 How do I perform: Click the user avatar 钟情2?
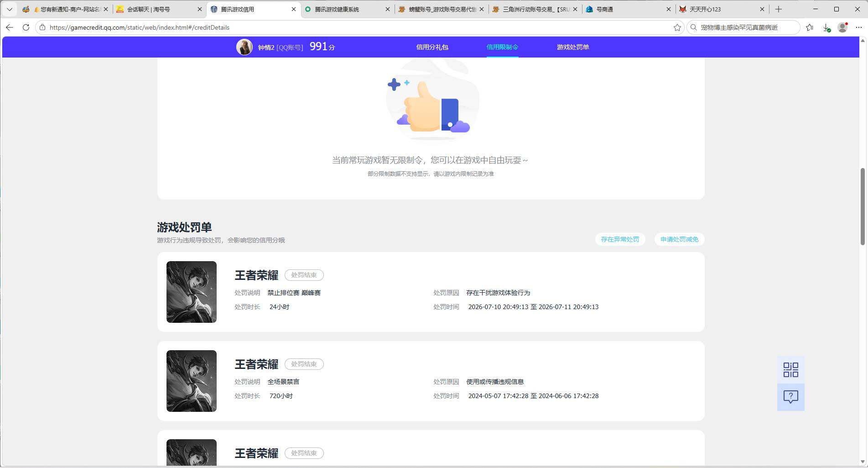click(244, 47)
